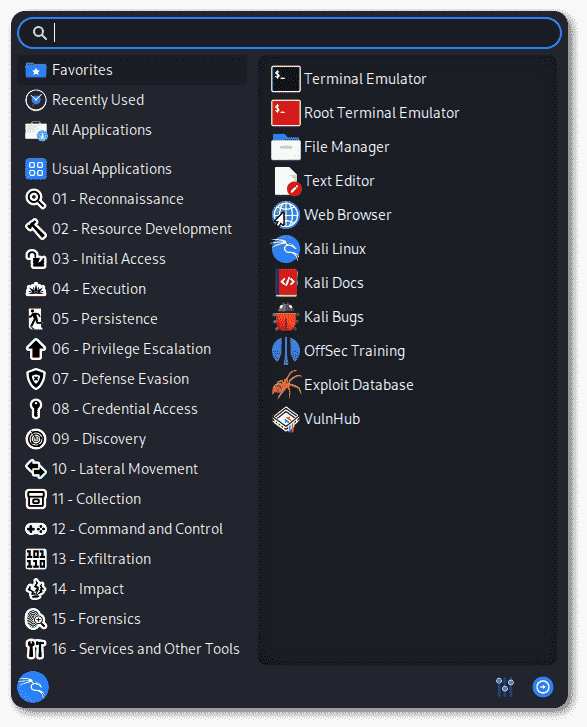Click the log out circle-arrow icon
Viewport: 587px width, 727px height.
click(543, 687)
